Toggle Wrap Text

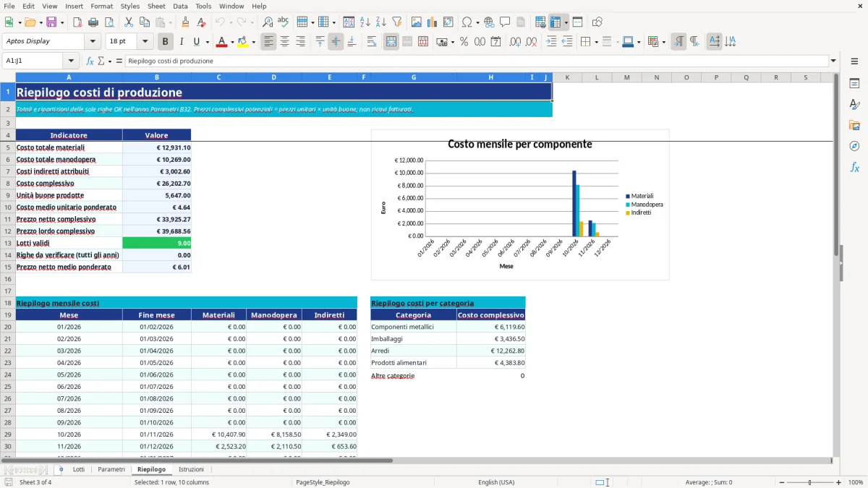click(x=372, y=42)
